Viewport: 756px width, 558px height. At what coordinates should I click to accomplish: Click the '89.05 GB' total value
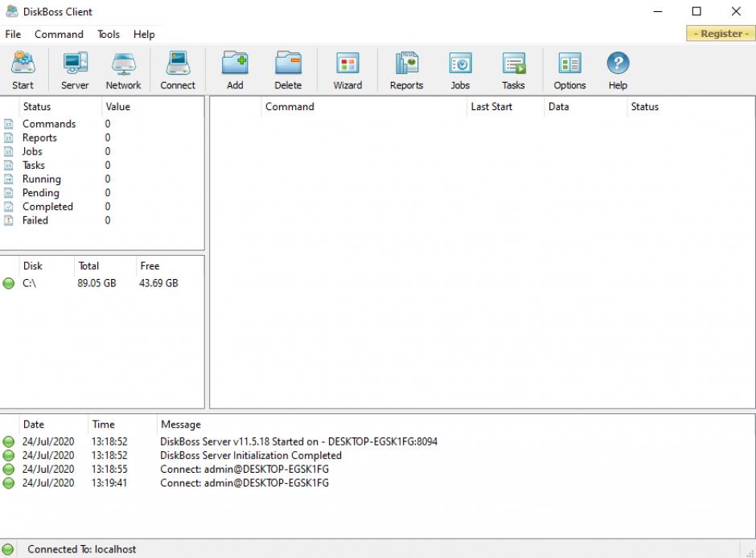(x=97, y=283)
